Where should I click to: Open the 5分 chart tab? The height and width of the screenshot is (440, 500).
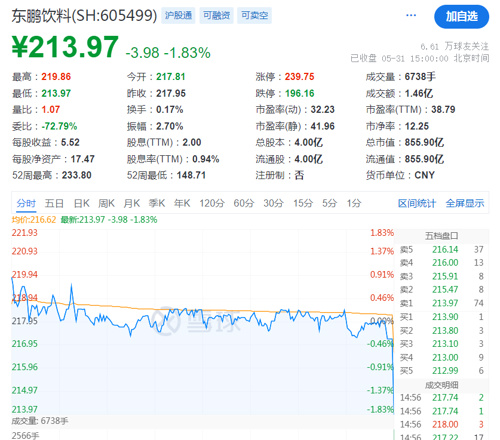pyautogui.click(x=329, y=203)
